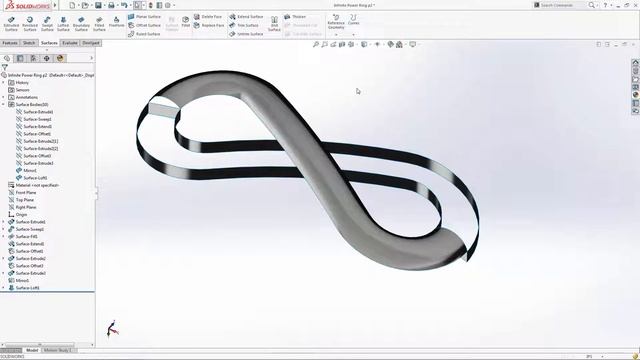Select the Revolved Surface tool
This screenshot has height=360, width=640.
coord(30,24)
